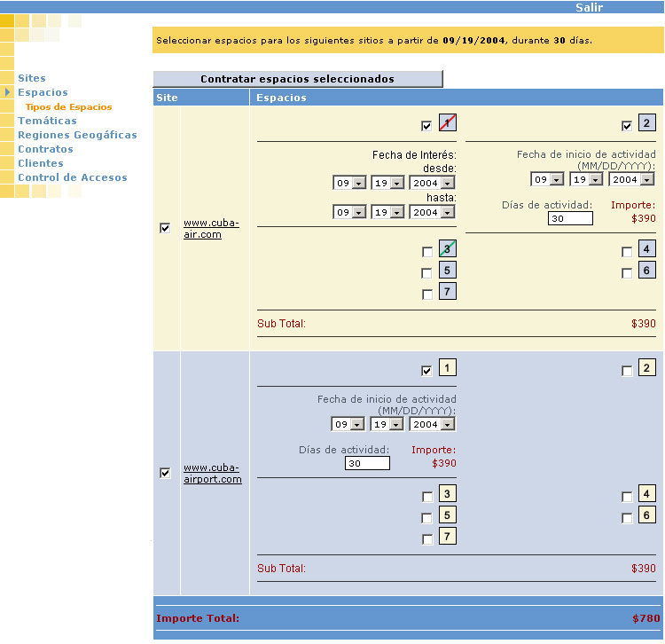Screen dimensions: 665x644
Task: Open the start day dropdown for cuba-airport.com
Action: tap(387, 424)
